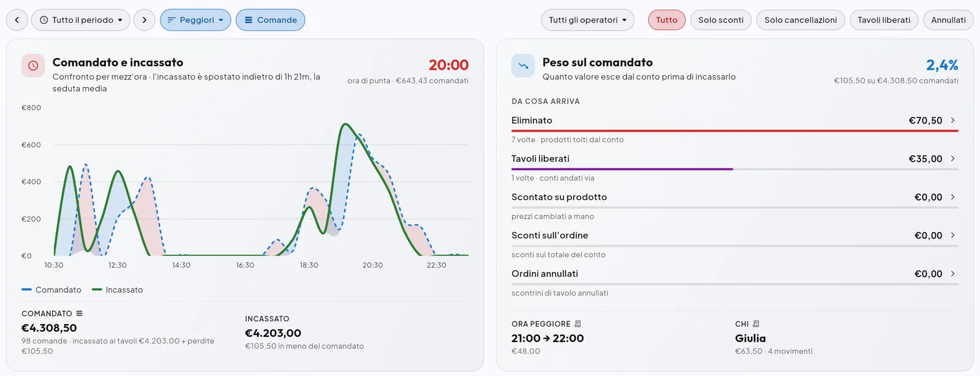Go to next period with right arrow
980x376 pixels.
(145, 20)
